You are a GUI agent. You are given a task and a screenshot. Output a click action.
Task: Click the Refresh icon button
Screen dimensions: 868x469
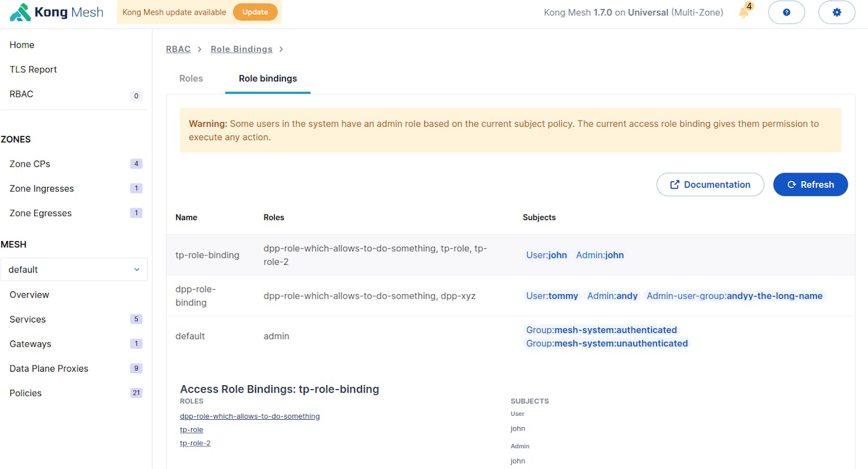click(791, 184)
